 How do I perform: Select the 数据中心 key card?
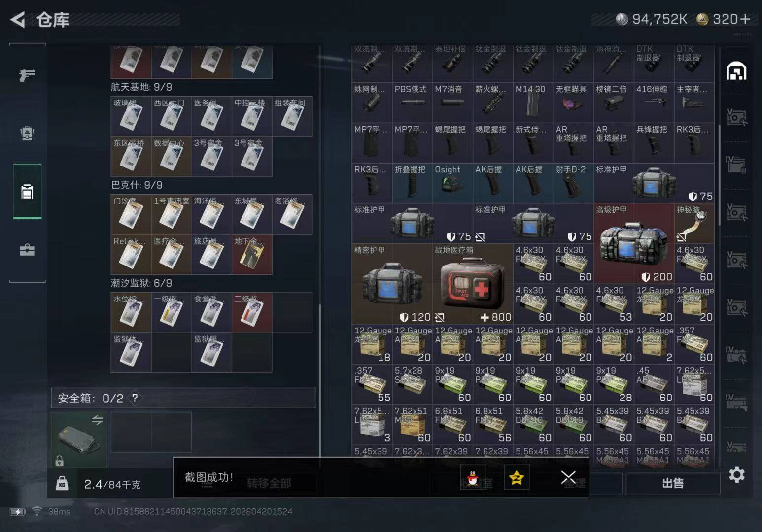[172, 157]
